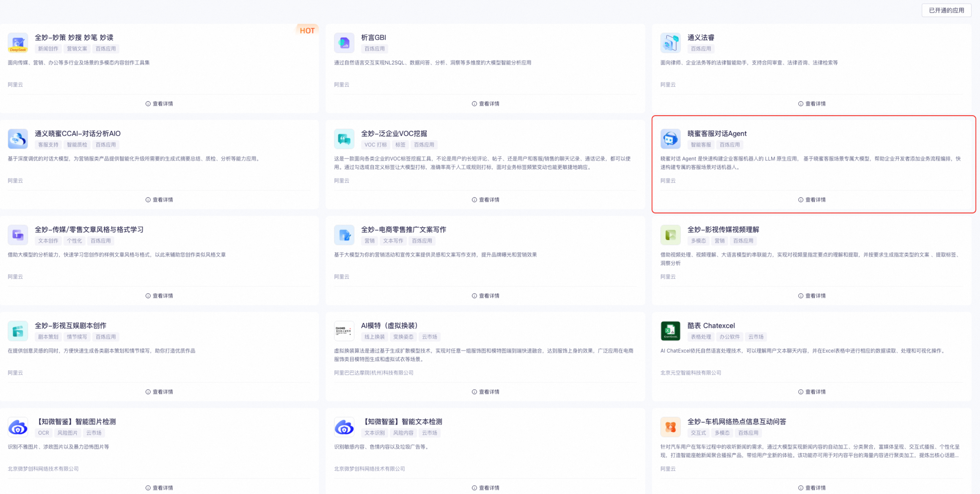Select the 情节续写 tag

(x=77, y=337)
